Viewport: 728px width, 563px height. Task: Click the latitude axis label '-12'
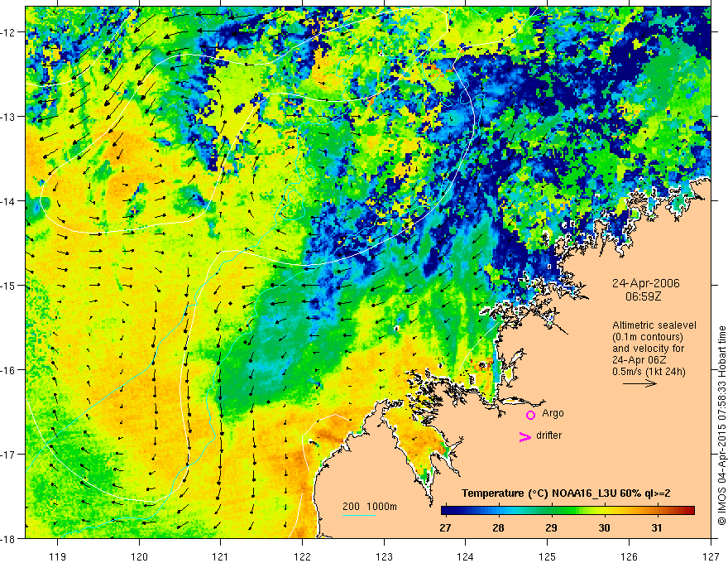pyautogui.click(x=8, y=32)
